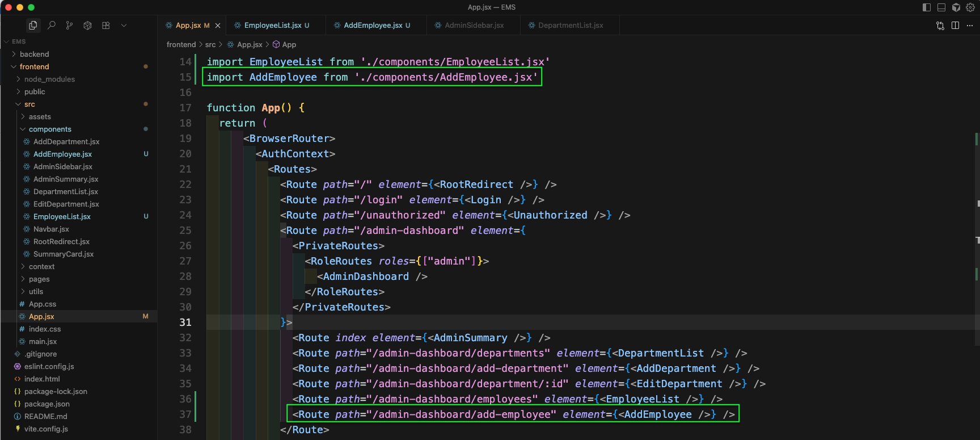Viewport: 980px width, 440px height.
Task: Expand the backend folder
Action: pos(34,54)
